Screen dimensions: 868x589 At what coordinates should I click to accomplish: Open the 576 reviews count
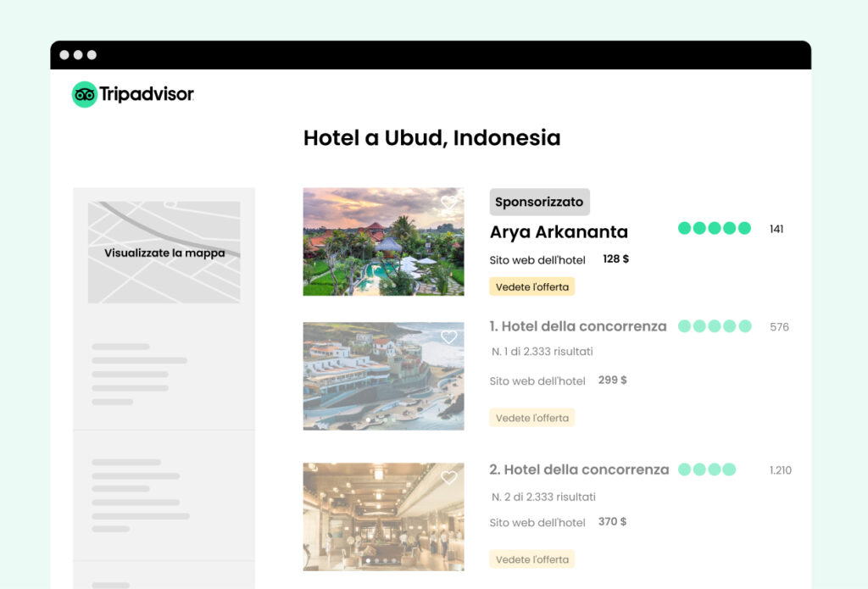(780, 327)
